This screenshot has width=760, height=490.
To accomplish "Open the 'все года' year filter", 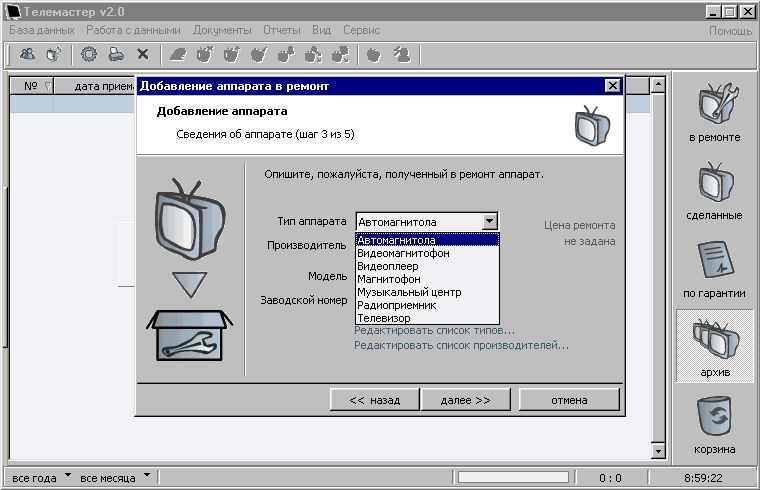I will [41, 478].
